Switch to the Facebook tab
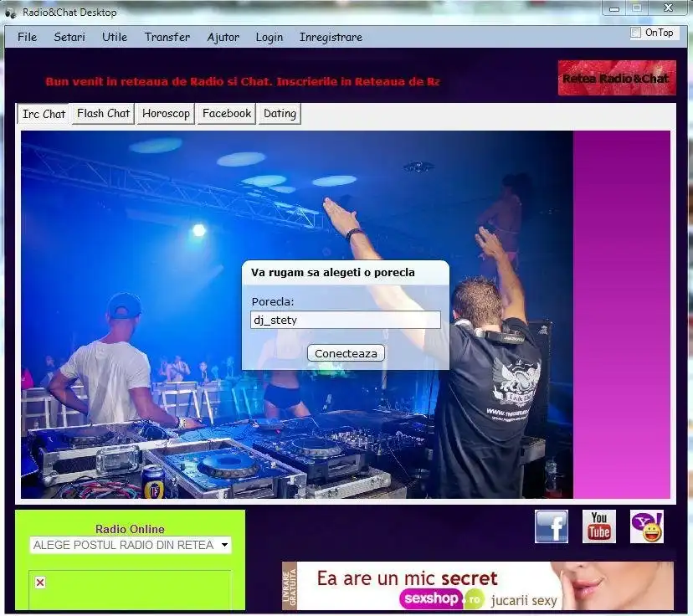The width and height of the screenshot is (693, 616). coord(227,114)
